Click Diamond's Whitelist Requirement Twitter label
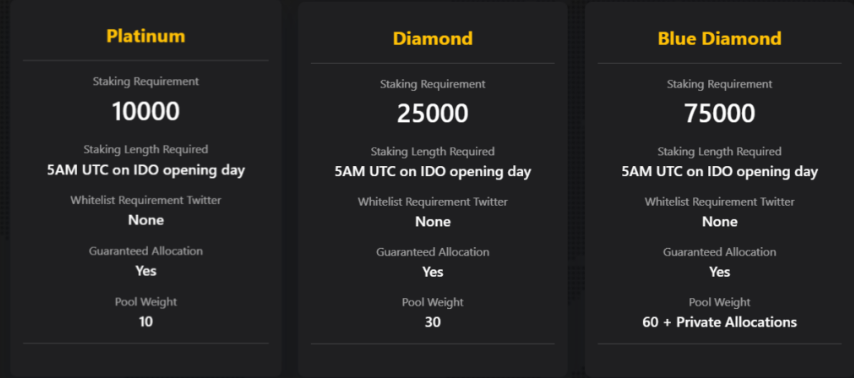 coord(432,202)
